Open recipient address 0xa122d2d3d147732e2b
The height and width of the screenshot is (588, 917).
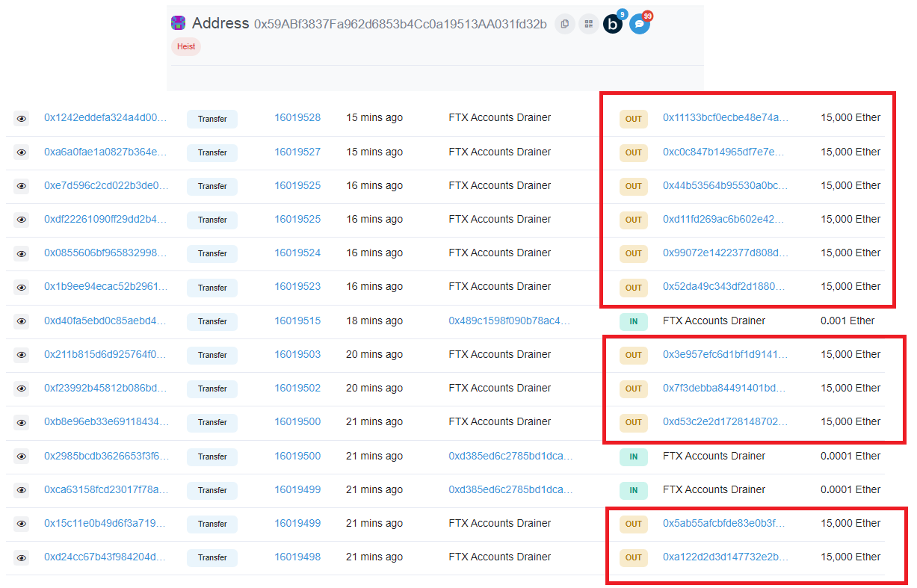(x=726, y=557)
